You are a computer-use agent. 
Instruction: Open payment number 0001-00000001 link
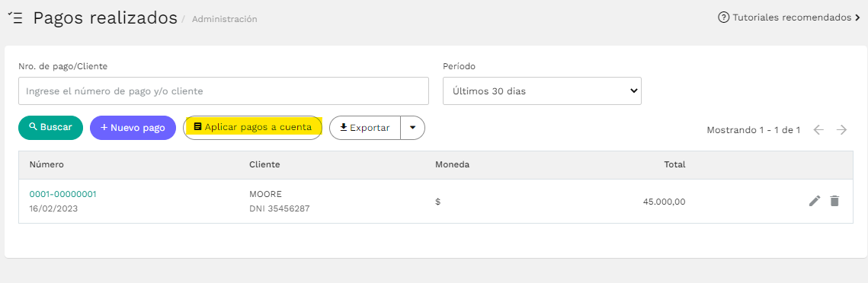click(63, 194)
